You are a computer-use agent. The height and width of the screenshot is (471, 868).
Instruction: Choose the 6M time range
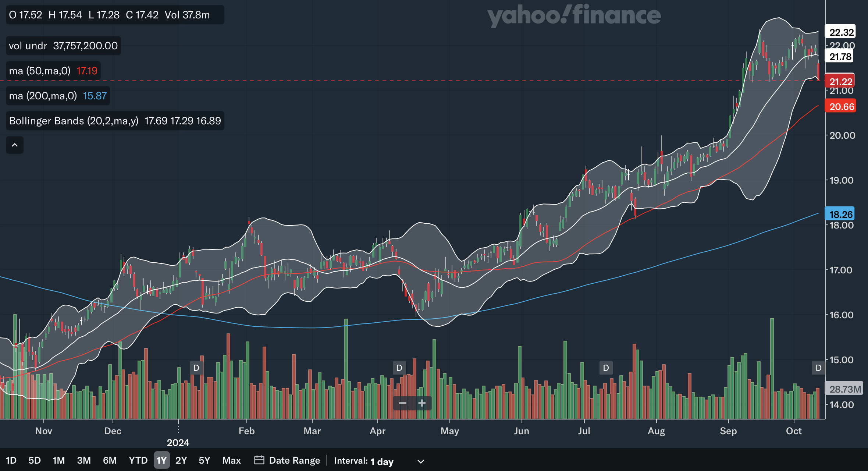[x=110, y=460]
